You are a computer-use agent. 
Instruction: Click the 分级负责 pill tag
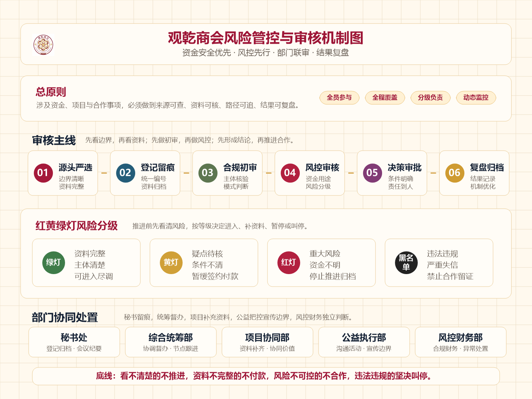pyautogui.click(x=431, y=98)
